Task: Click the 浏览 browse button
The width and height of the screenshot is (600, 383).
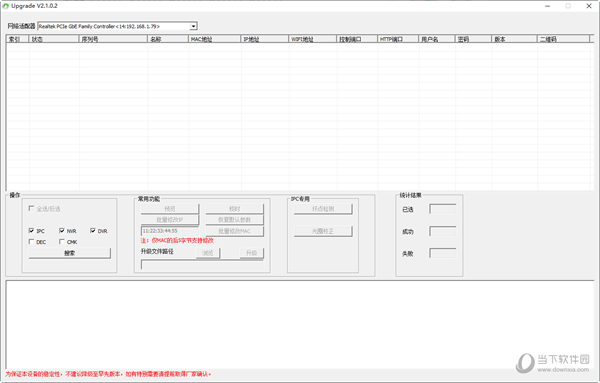Action: (208, 253)
